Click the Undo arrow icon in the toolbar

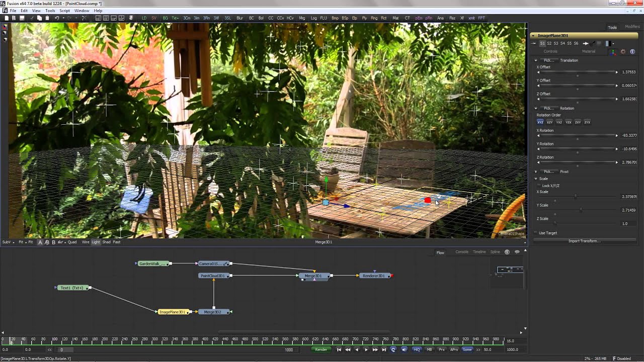[57, 18]
